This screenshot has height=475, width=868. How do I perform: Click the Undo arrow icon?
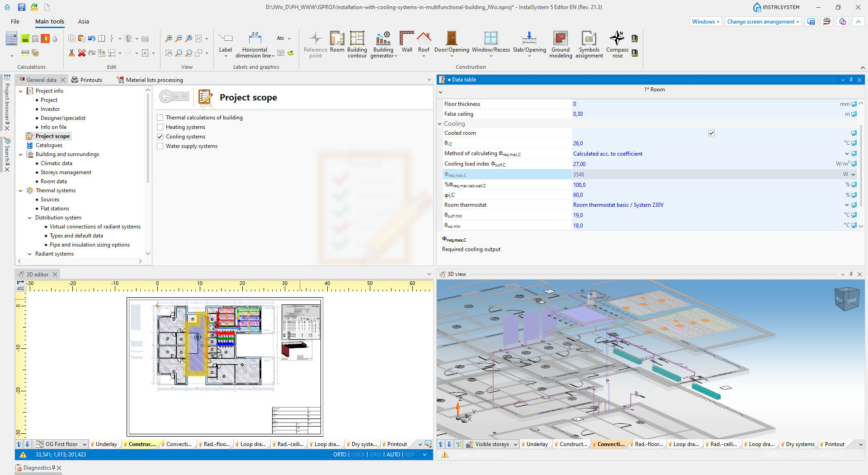[91, 38]
